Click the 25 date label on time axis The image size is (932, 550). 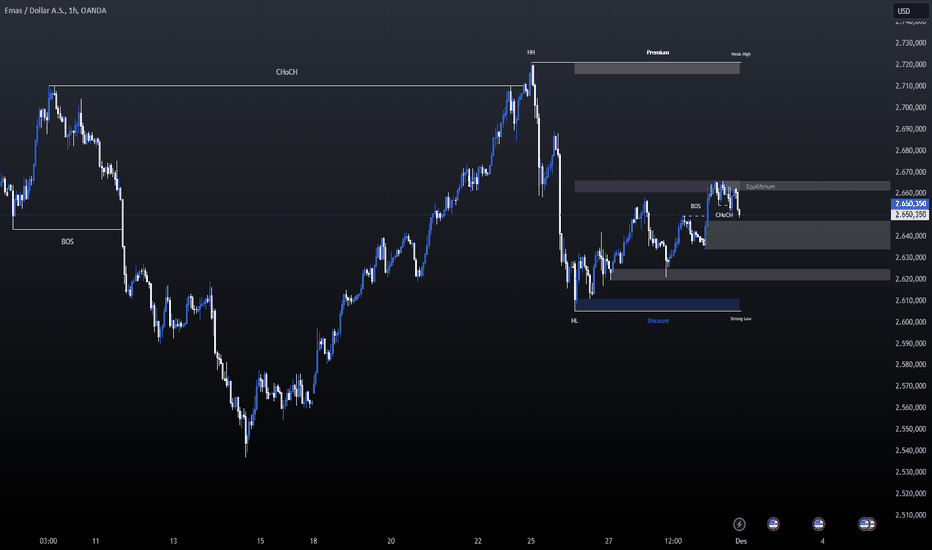(x=531, y=541)
